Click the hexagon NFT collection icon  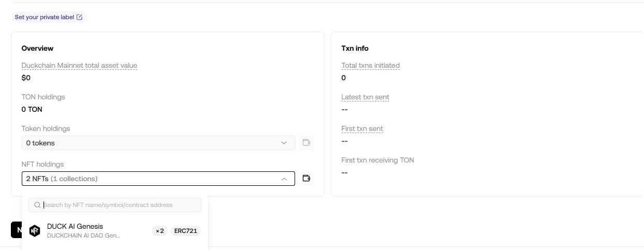tap(35, 231)
